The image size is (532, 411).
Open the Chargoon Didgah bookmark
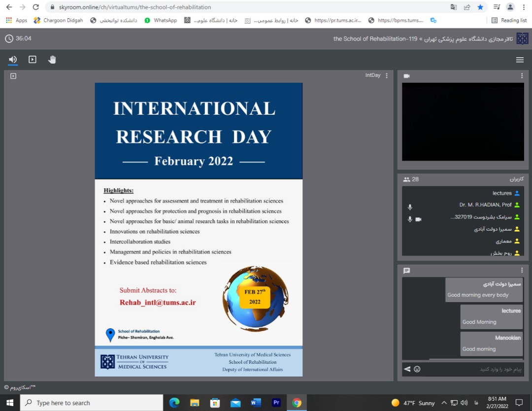pos(58,20)
